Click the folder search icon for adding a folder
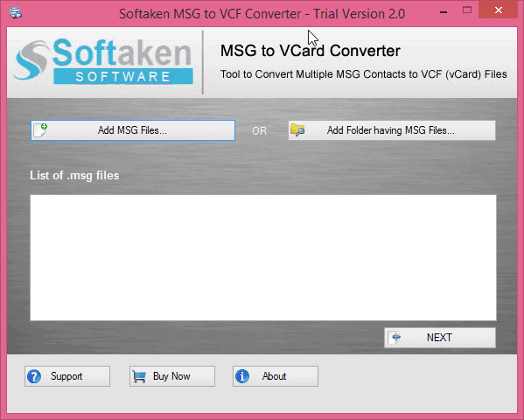Viewport: 524px width, 420px height. [297, 129]
